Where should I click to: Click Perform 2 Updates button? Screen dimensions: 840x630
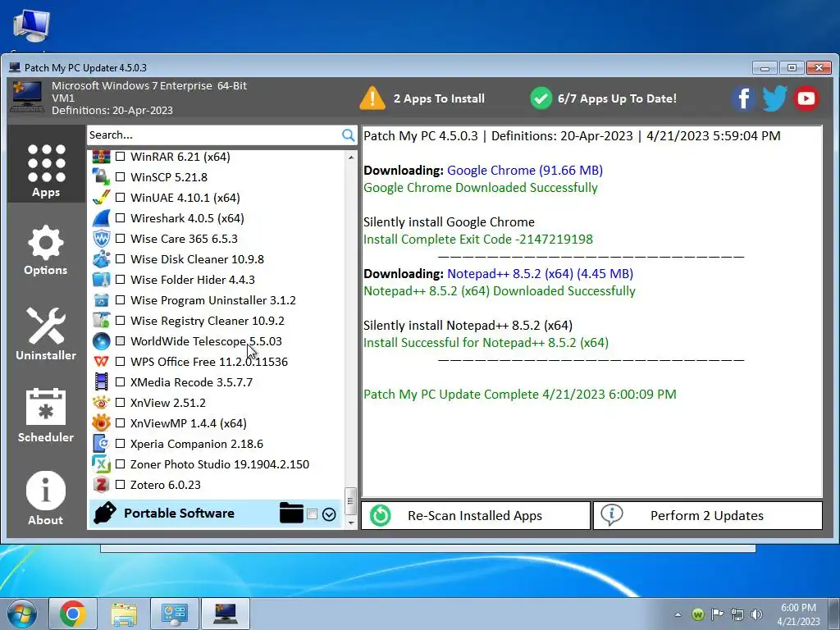click(708, 515)
